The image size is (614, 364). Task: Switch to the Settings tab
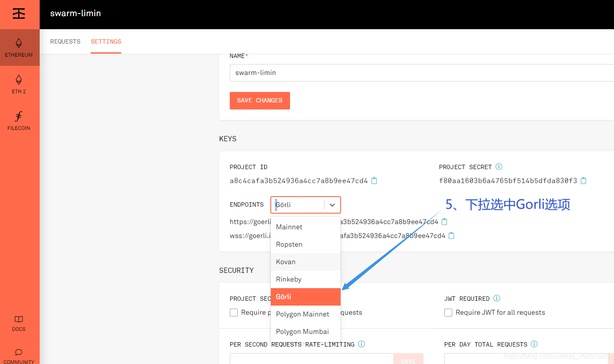(106, 41)
